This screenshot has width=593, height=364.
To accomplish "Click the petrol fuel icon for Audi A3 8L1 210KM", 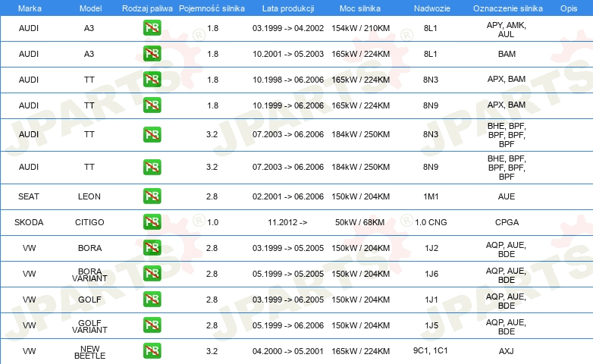I will (x=152, y=28).
